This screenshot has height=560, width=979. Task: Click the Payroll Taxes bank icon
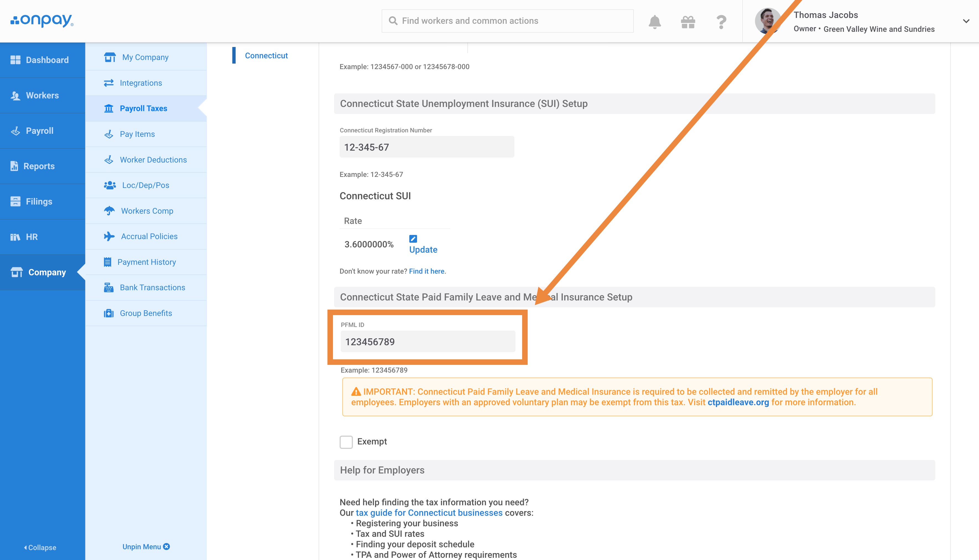coord(109,108)
